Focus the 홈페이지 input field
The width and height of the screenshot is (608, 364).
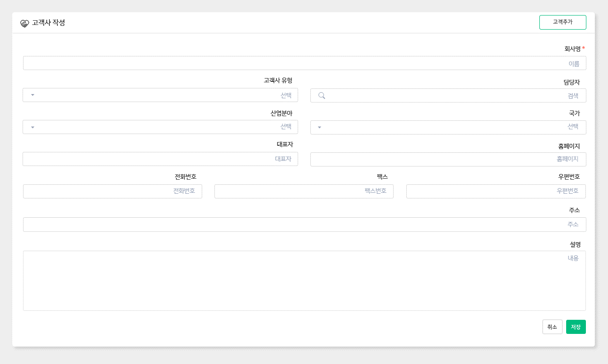pyautogui.click(x=448, y=159)
